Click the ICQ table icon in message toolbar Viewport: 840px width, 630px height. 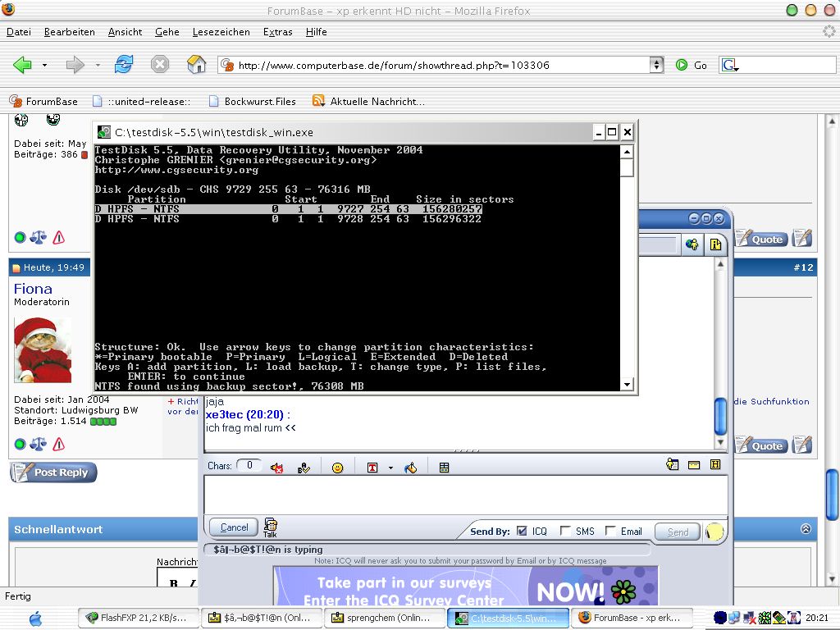pos(444,468)
